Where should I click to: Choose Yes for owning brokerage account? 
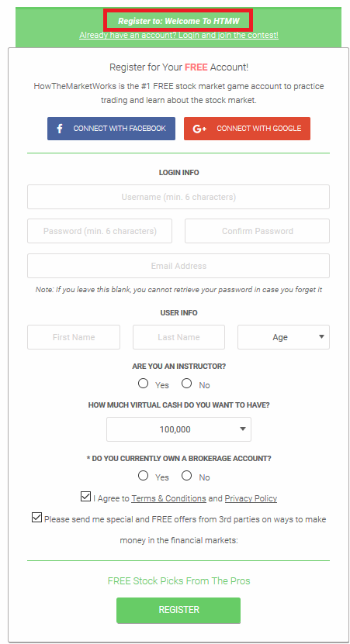143,476
